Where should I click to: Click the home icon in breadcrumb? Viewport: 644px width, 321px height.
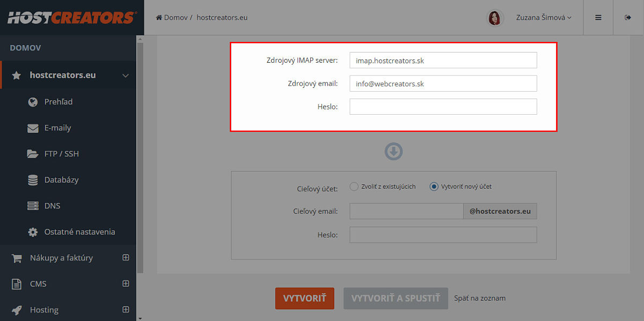159,18
